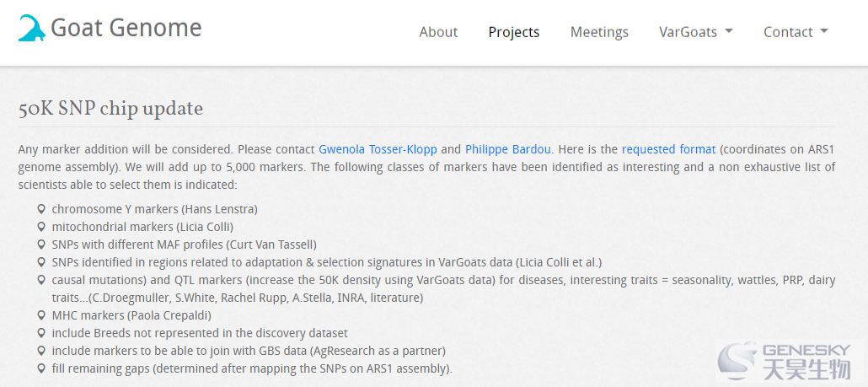868x387 pixels.
Task: Click the 50K SNP chip update heading
Action: [110, 109]
